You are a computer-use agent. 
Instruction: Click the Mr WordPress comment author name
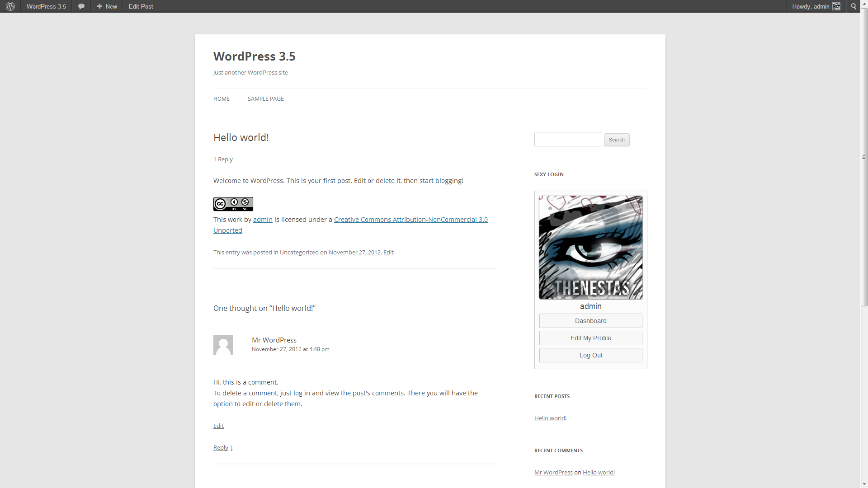click(274, 340)
